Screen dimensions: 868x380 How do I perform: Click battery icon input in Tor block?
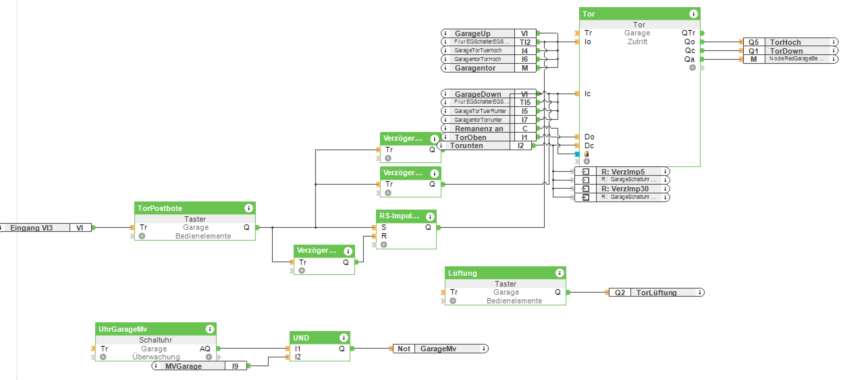[587, 154]
